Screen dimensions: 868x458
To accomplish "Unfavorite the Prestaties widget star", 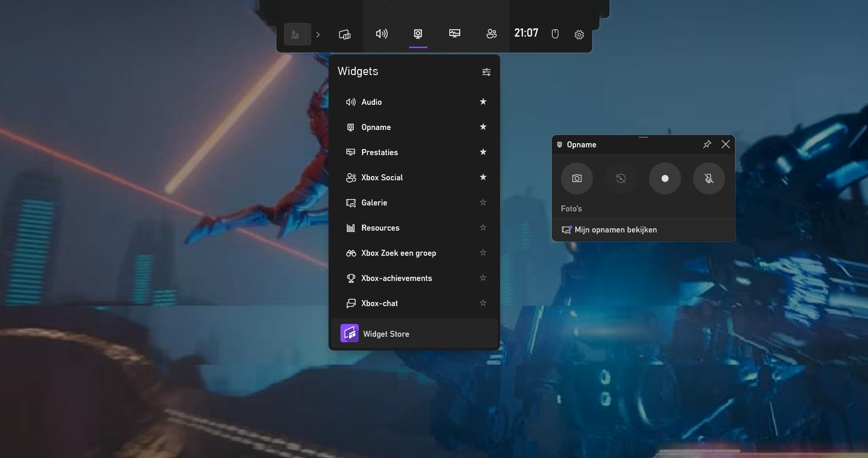I will (x=483, y=152).
